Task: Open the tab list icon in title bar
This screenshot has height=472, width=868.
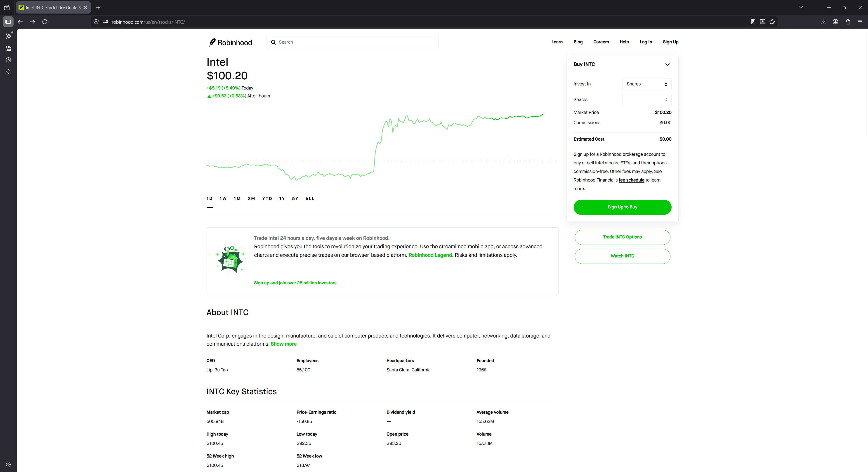Action: point(7,7)
